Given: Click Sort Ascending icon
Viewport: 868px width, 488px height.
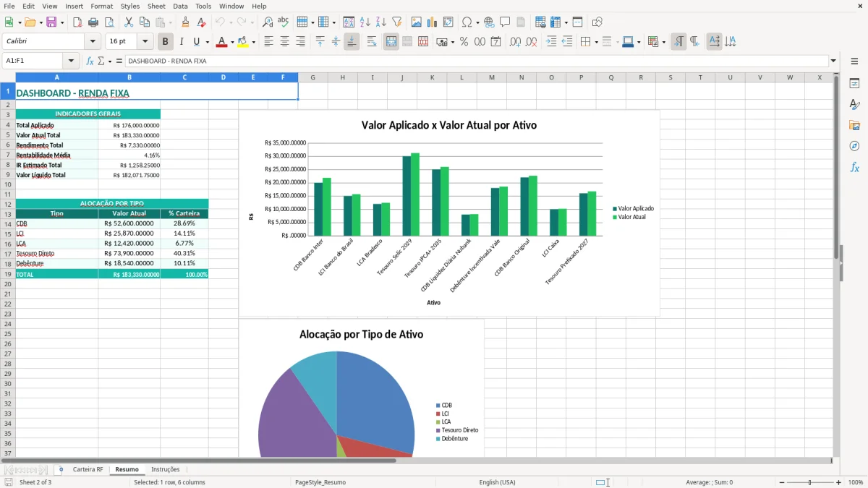Looking at the screenshot, I should pyautogui.click(x=365, y=22).
